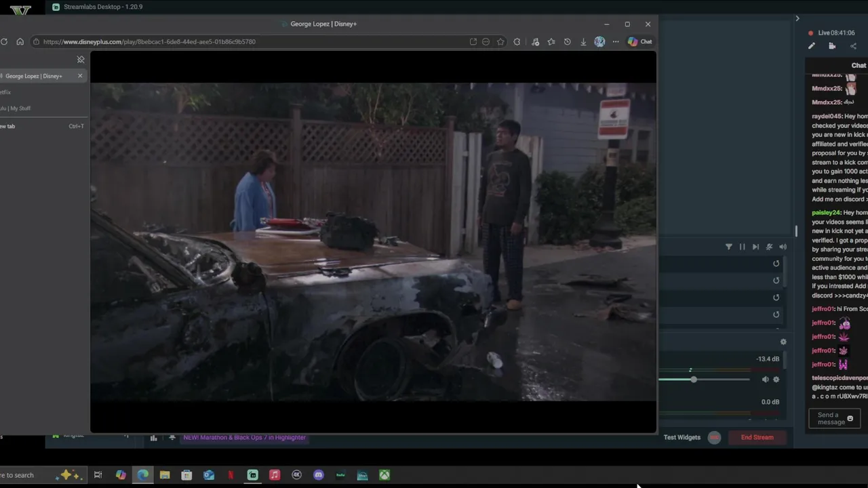The image size is (868, 488).
Task: Open audio mixer settings gear
Action: [783, 342]
